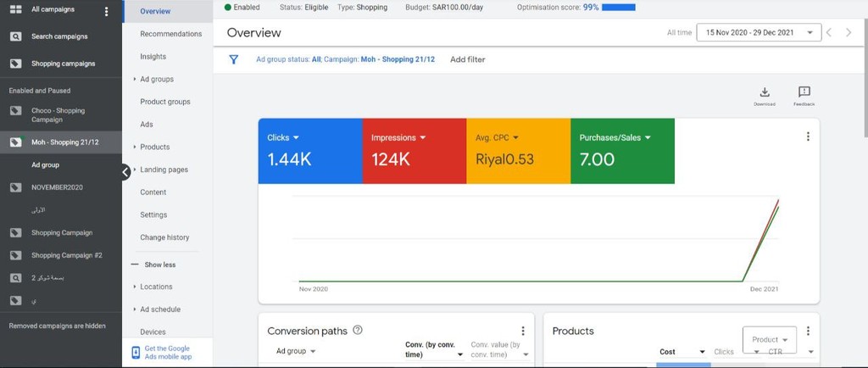Open chart card more options menu

click(x=807, y=137)
